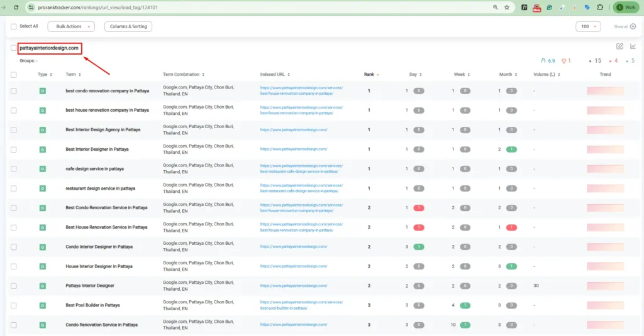This screenshot has height=336, width=644.
Task: Check the row for Condo Interior Designer in Pattaya
Action: 14,247
